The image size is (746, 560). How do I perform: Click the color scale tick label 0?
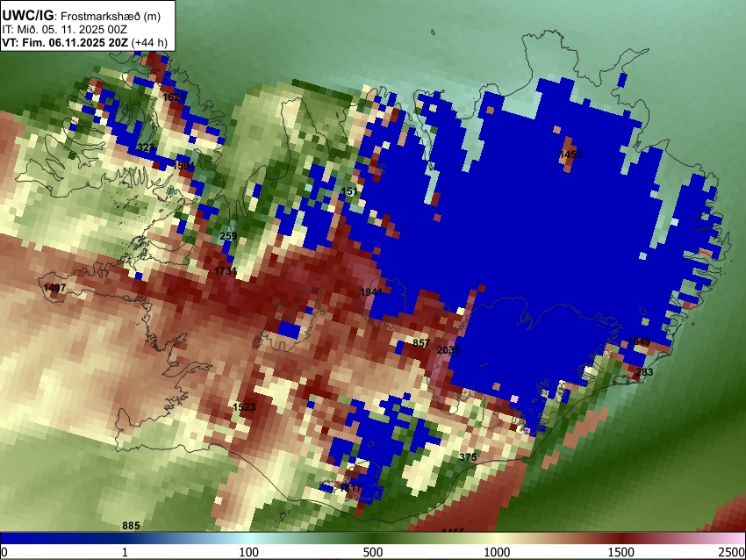(4, 552)
